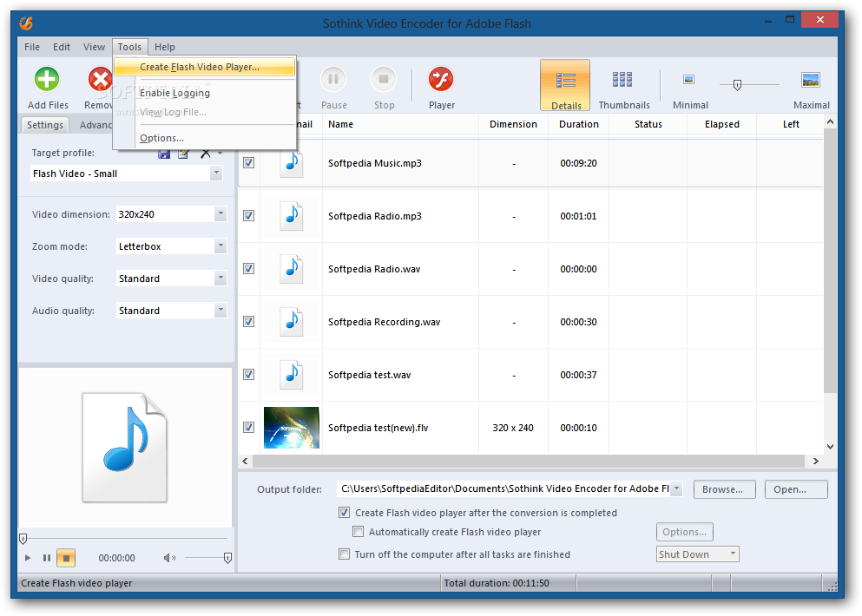Screen dimensions: 862x616
Task: Select Create Flash Video Player menu item
Action: pyautogui.click(x=204, y=67)
